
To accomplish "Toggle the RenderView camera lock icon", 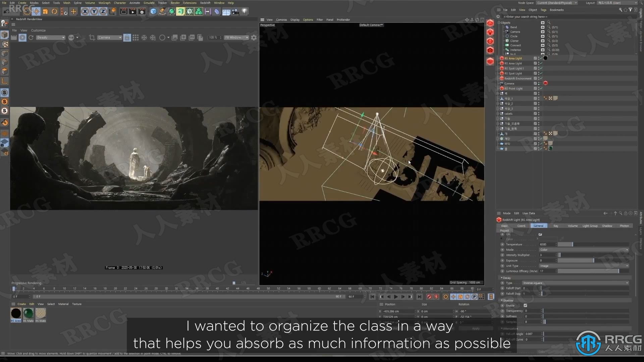I will (x=127, y=38).
